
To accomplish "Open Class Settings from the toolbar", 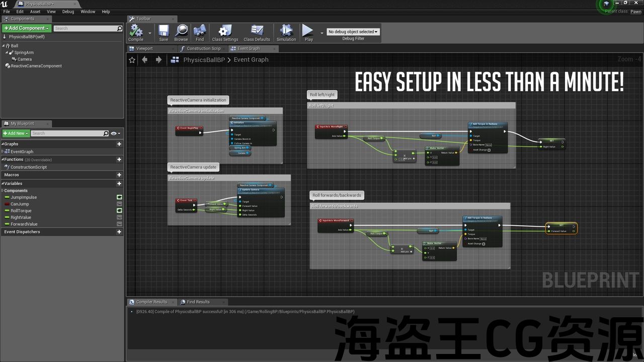I will pos(225,31).
